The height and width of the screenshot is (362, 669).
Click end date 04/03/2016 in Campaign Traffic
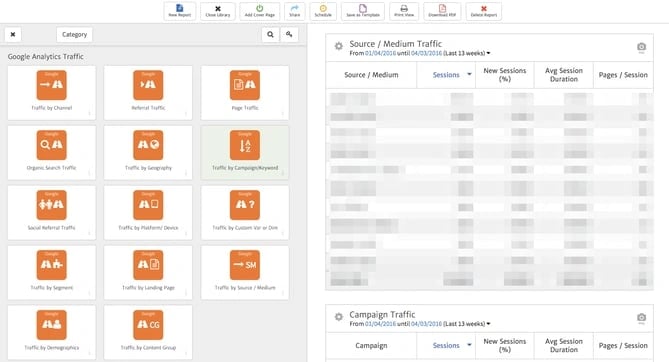coord(426,324)
